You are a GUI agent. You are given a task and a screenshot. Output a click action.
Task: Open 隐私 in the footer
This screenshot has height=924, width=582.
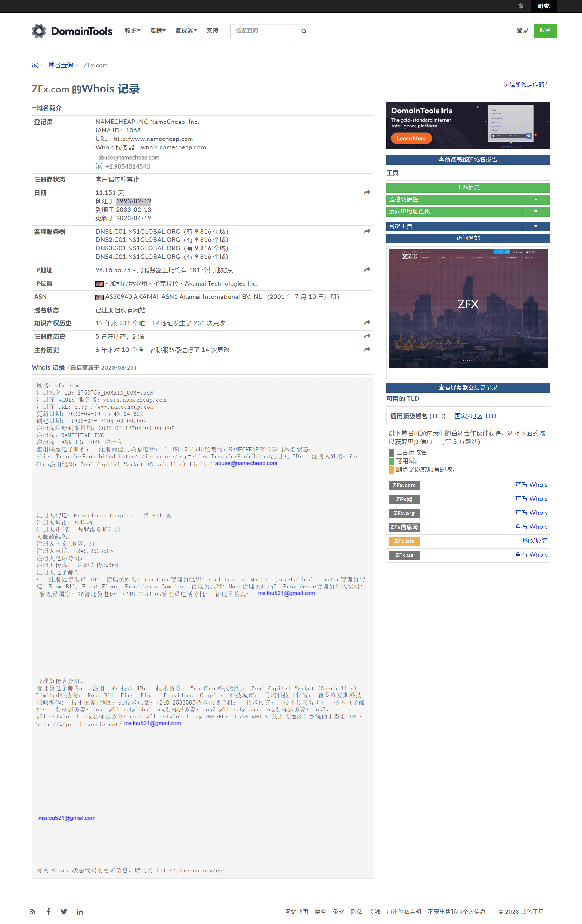pyautogui.click(x=356, y=912)
